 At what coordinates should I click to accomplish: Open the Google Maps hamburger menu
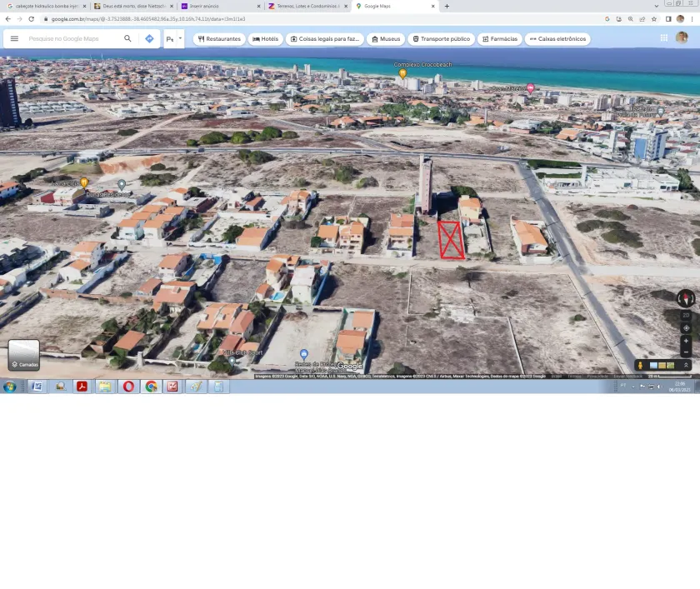click(x=14, y=38)
